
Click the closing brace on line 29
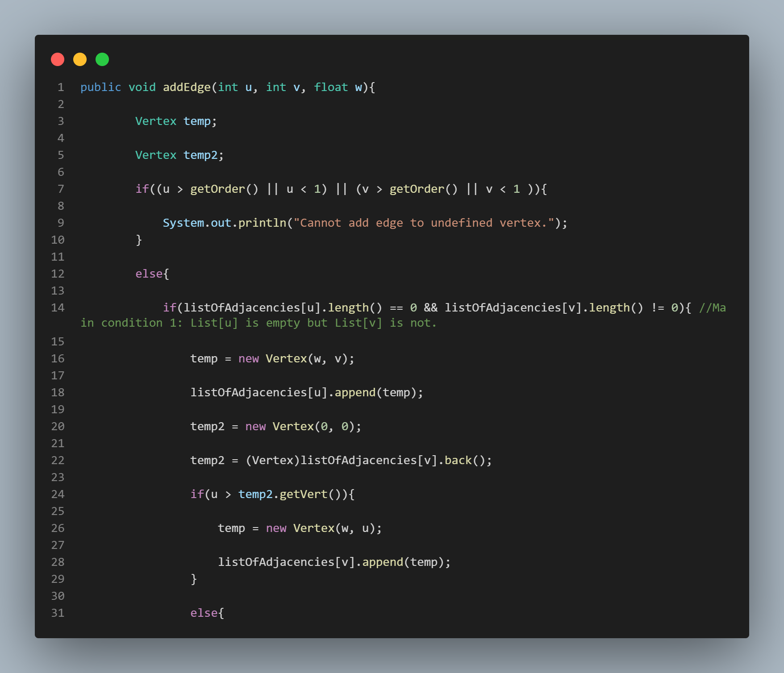[x=194, y=579]
